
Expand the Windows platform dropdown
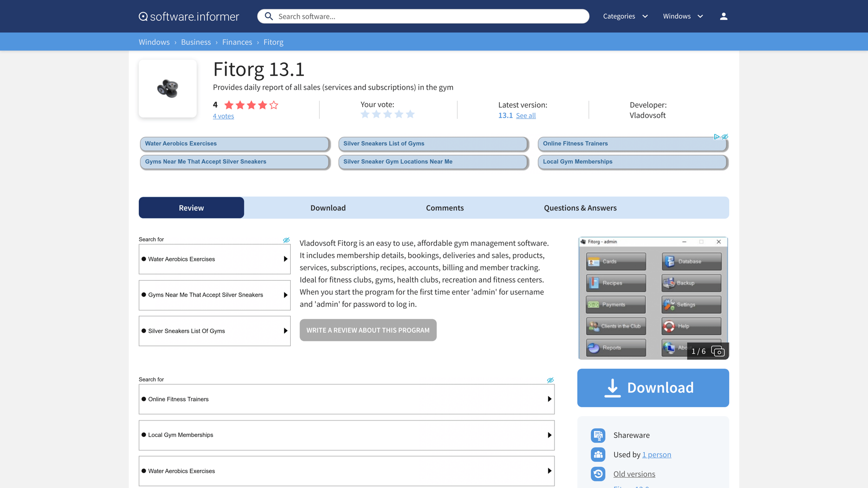click(x=683, y=16)
